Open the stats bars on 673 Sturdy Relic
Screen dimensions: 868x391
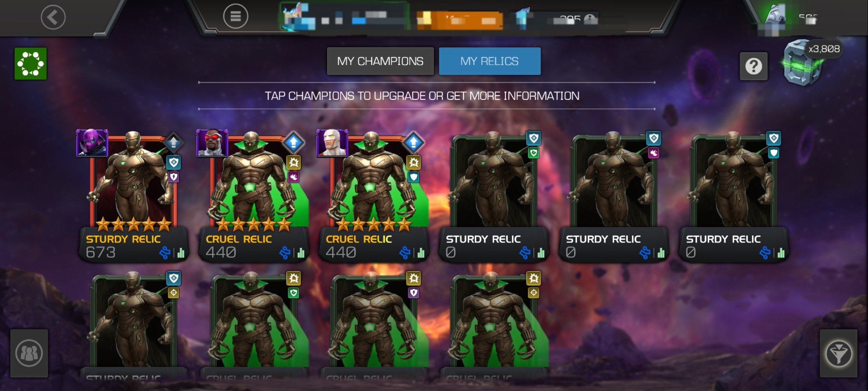coord(181,253)
